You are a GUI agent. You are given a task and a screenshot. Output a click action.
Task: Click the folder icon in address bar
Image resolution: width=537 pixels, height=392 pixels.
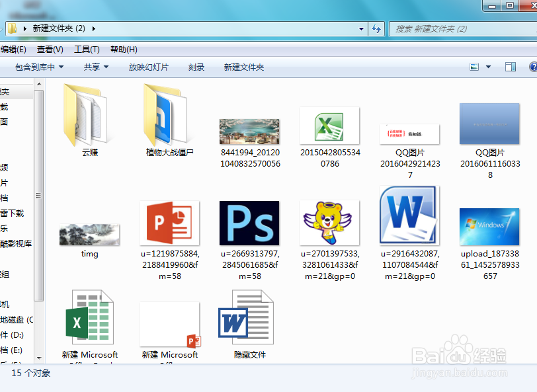point(13,28)
